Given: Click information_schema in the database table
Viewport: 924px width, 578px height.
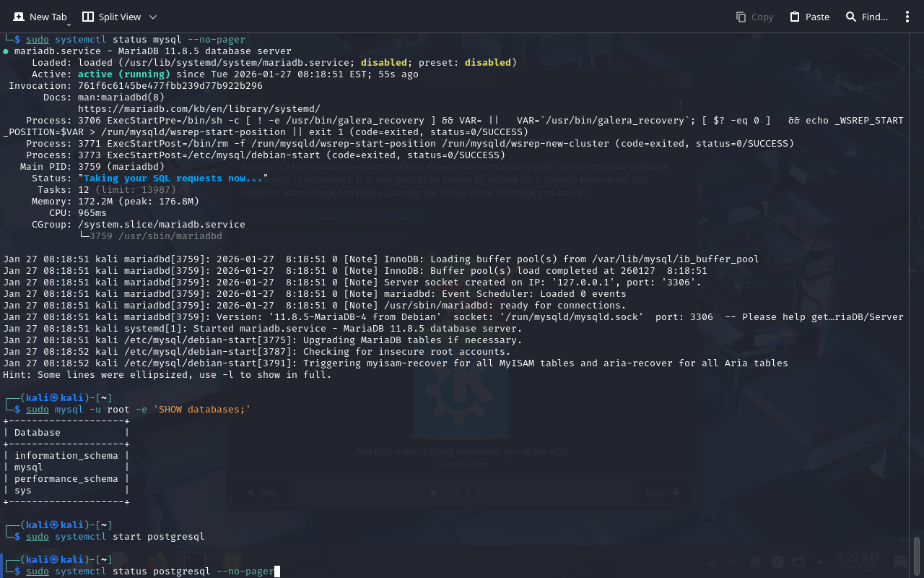Looking at the screenshot, I should point(66,456).
